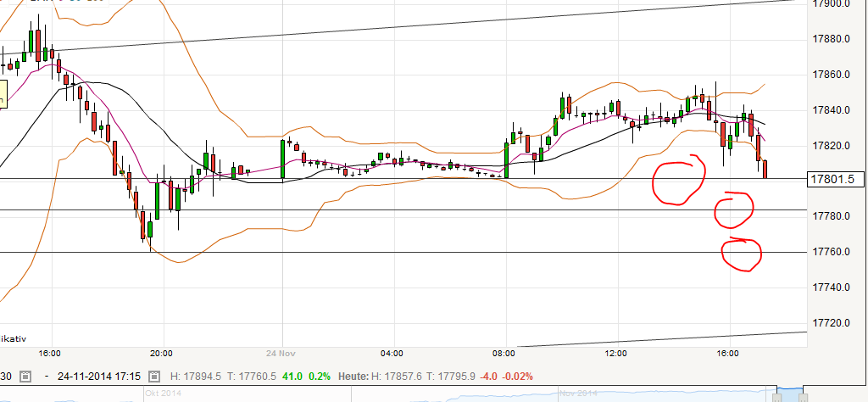Image resolution: width=868 pixels, height=402 pixels.
Task: Click the 08:00 time axis label
Action: tap(504, 354)
